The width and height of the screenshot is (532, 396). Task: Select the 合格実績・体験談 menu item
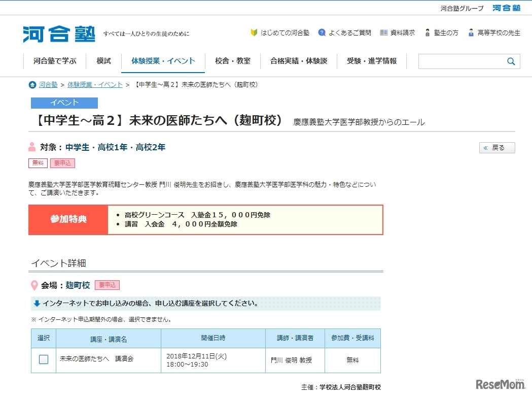coord(299,61)
